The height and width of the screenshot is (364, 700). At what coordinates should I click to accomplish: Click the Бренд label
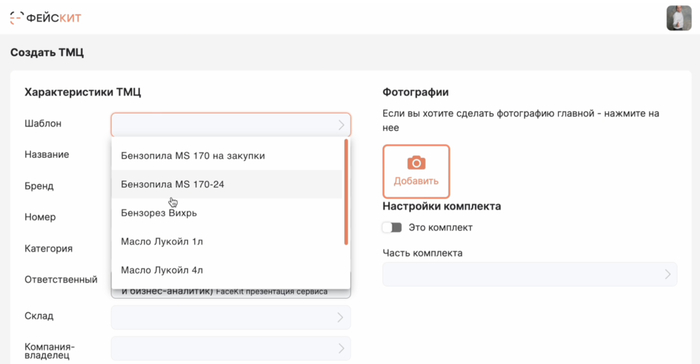tap(39, 186)
